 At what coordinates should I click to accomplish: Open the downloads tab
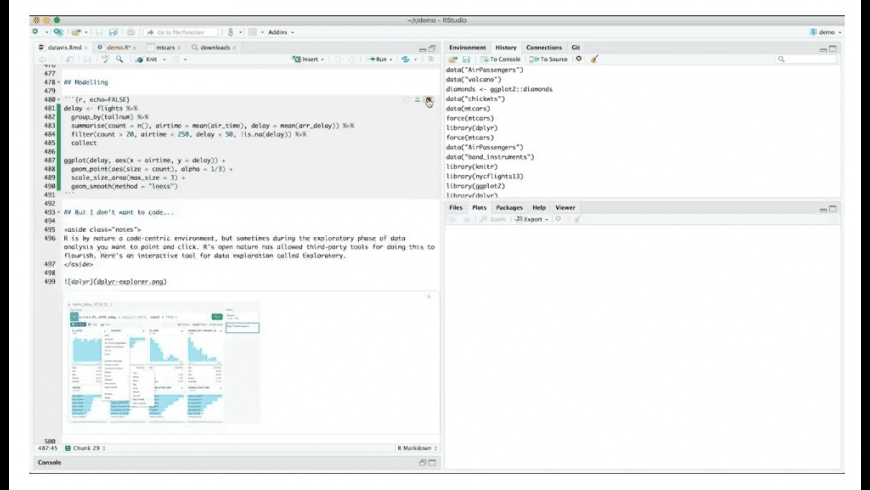click(214, 48)
